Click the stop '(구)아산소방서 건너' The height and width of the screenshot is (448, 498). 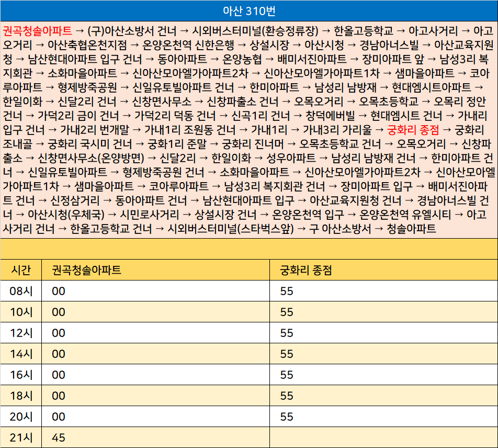132,31
